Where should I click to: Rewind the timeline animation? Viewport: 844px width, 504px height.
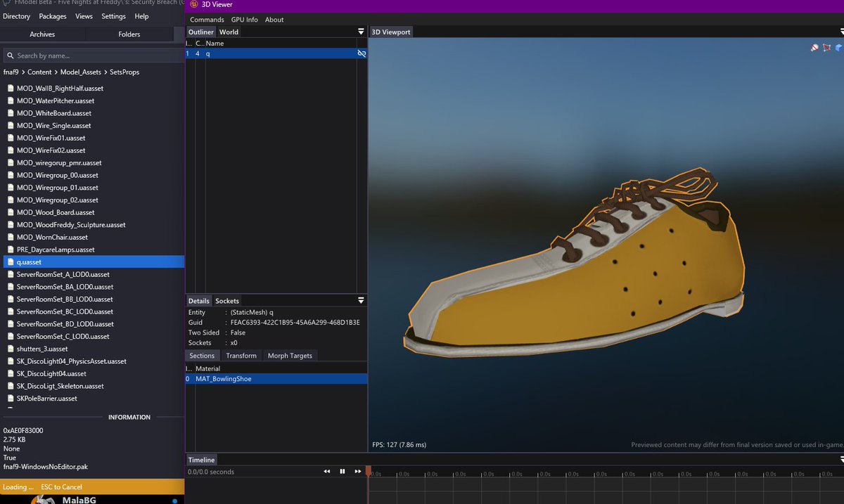(x=327, y=472)
